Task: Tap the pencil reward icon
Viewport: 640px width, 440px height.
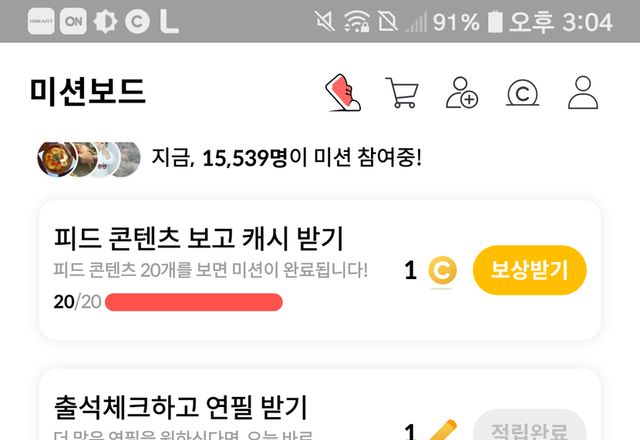Action: [443, 430]
